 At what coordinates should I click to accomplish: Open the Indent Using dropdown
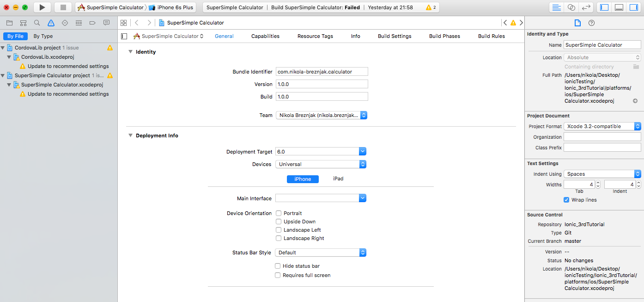click(602, 174)
